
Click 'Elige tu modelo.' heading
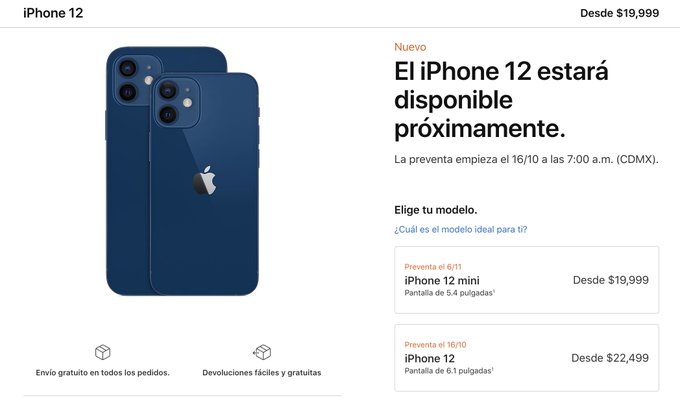click(435, 210)
